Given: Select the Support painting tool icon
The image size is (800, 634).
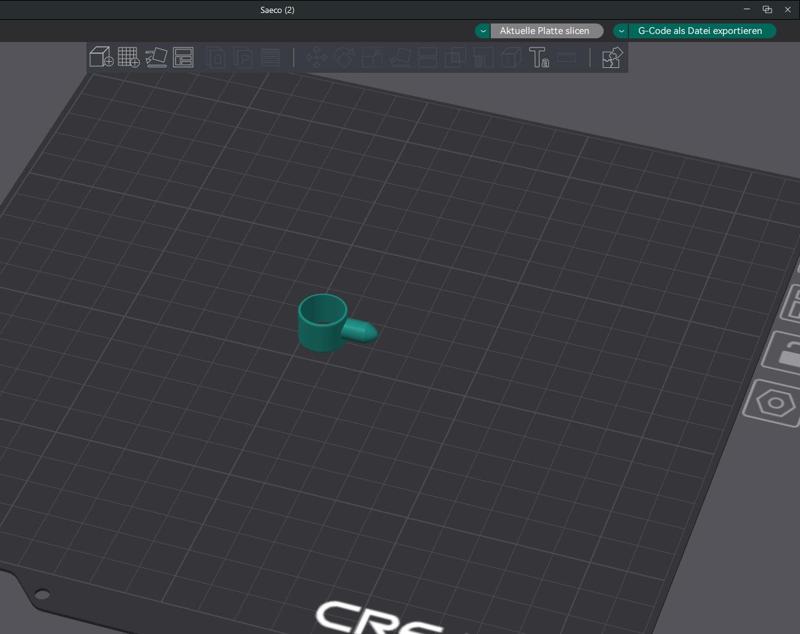Looking at the screenshot, I should coord(483,58).
